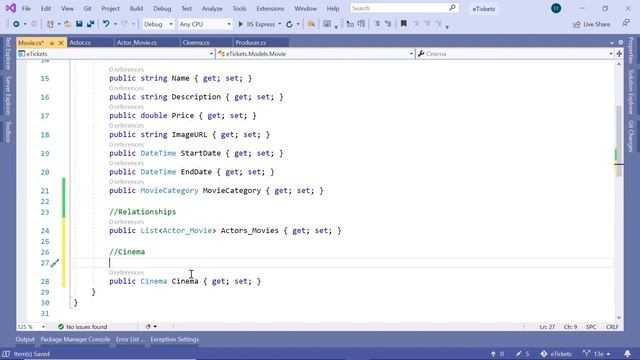Open the Git Changes side panel

coord(631,136)
